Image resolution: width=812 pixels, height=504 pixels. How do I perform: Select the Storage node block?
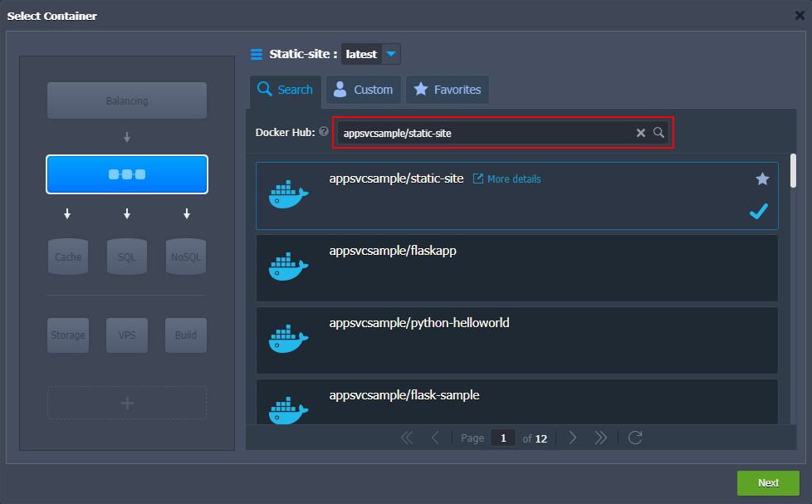[x=68, y=335]
